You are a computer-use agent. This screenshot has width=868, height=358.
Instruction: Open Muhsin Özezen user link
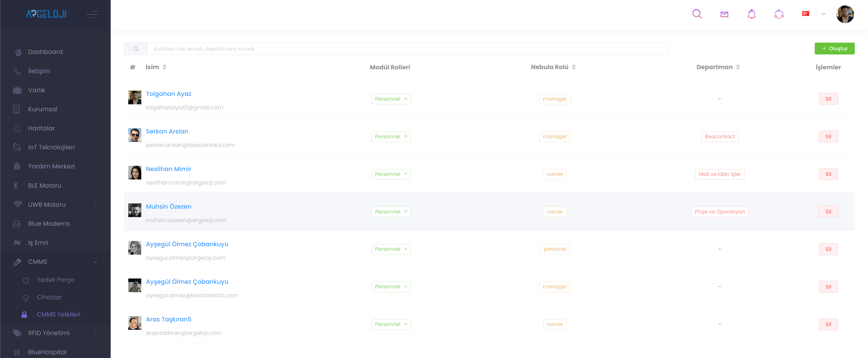[x=169, y=206]
